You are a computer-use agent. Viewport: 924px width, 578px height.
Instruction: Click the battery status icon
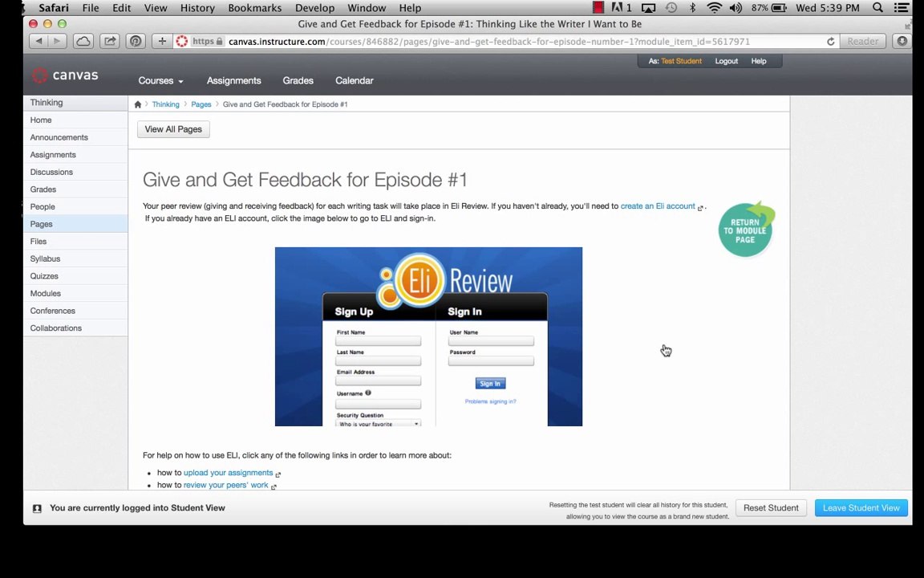click(779, 8)
